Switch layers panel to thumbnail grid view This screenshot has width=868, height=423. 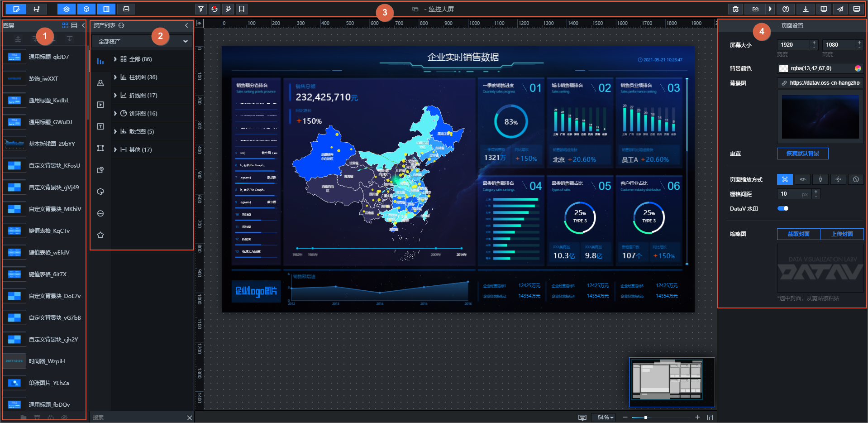pyautogui.click(x=65, y=25)
